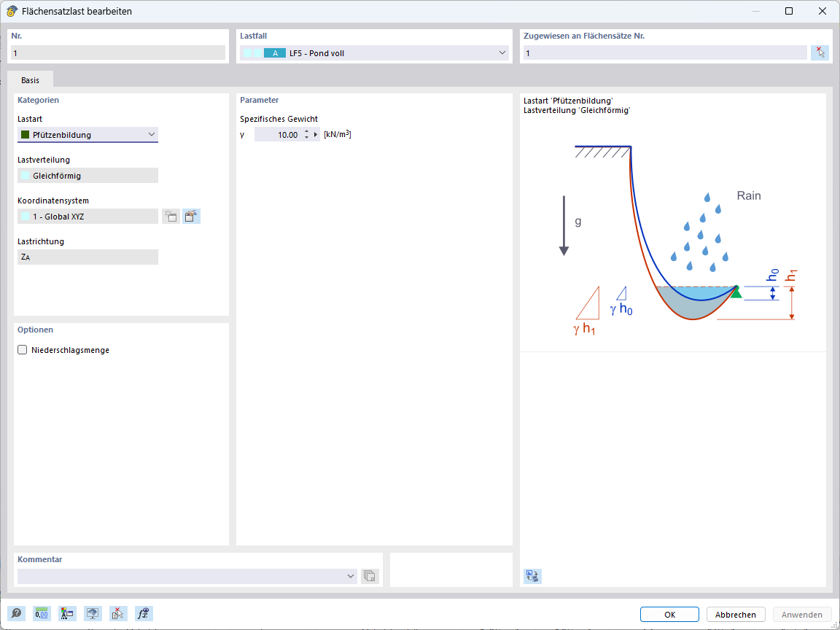840x630 pixels.
Task: Pick surface sets graphically with cursor icon
Action: pyautogui.click(x=820, y=52)
